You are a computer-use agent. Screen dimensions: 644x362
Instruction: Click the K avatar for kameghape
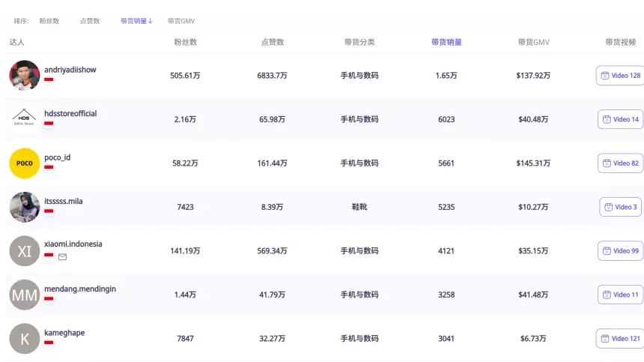click(25, 339)
